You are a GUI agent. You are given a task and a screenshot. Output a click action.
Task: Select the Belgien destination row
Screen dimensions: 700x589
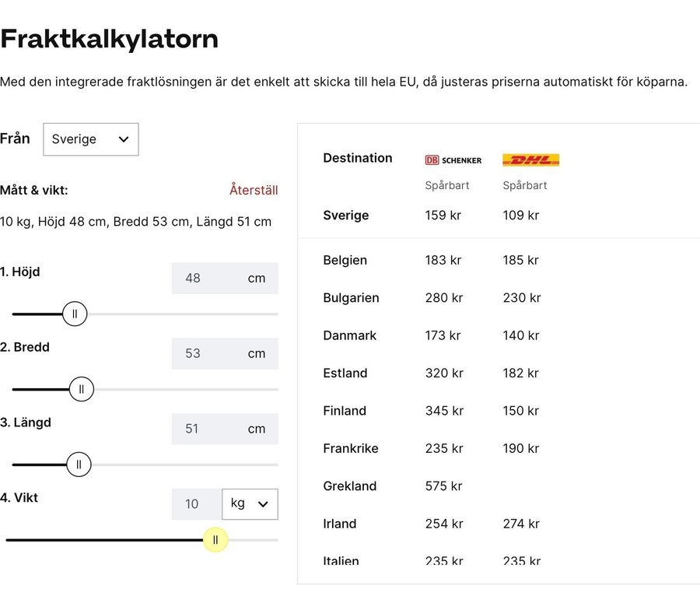pos(345,260)
